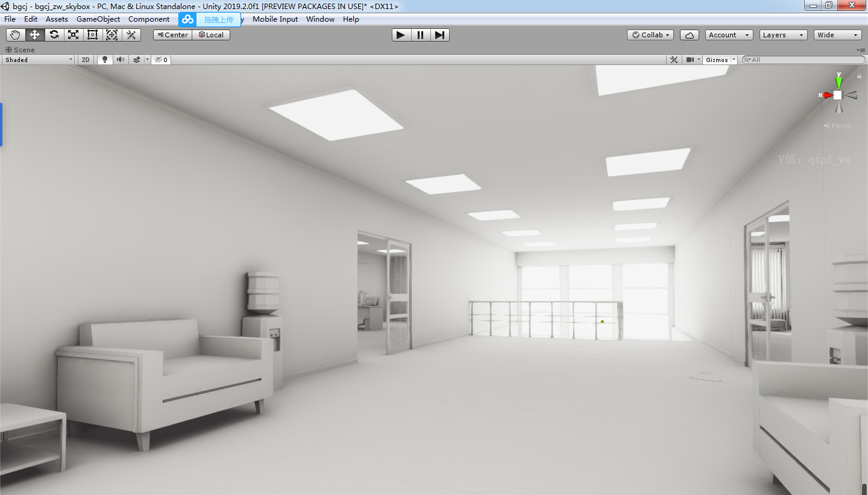The width and height of the screenshot is (868, 495).
Task: Toggle the Gizmos button
Action: pos(717,60)
